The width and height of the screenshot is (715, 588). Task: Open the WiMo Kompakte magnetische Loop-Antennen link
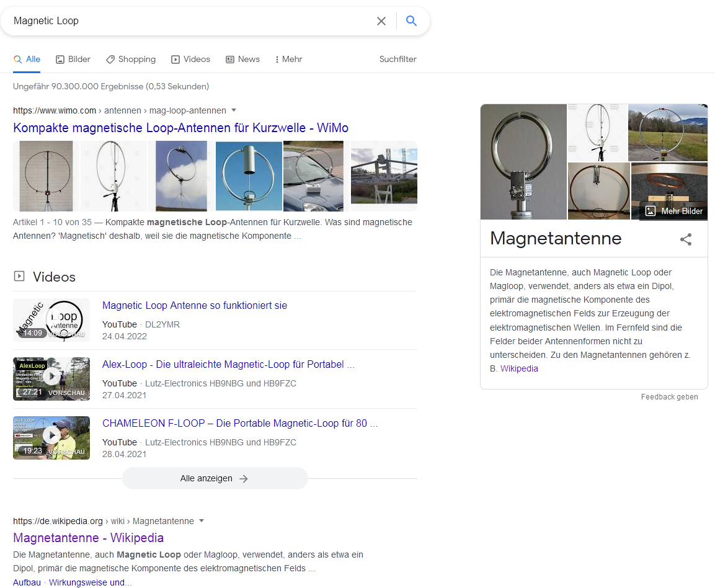pyautogui.click(x=180, y=128)
